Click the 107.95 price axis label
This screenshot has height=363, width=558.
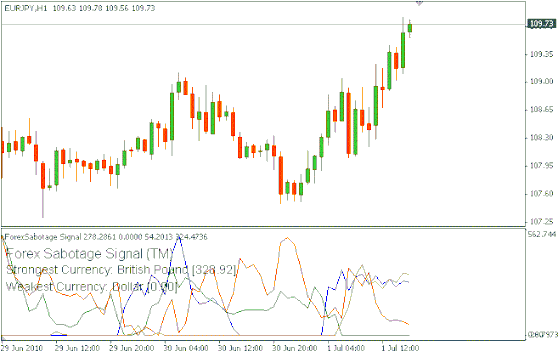(x=542, y=165)
